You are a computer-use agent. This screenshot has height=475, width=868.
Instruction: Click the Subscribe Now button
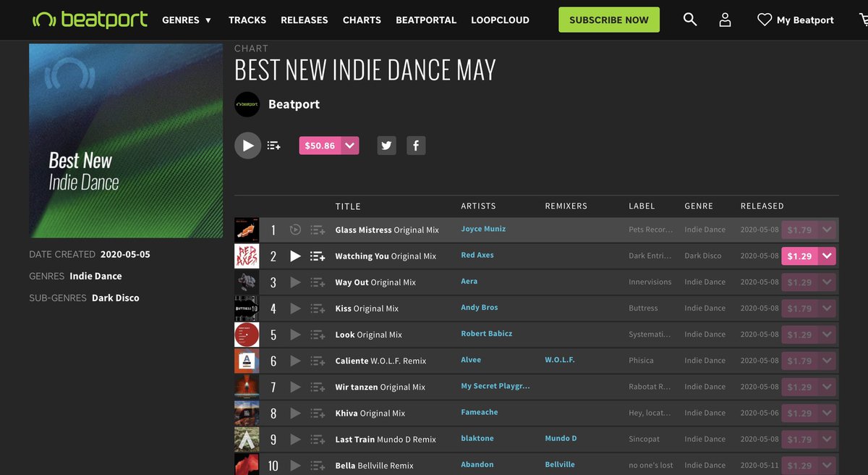pos(609,20)
